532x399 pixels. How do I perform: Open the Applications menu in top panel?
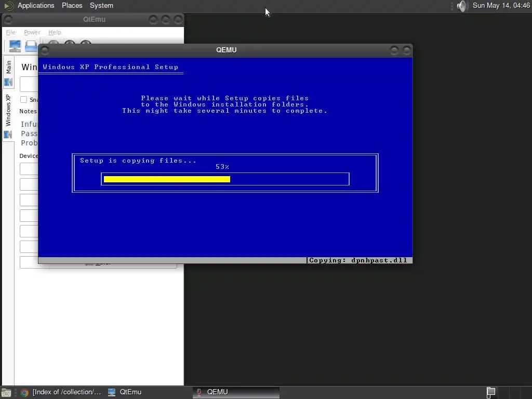pos(36,5)
